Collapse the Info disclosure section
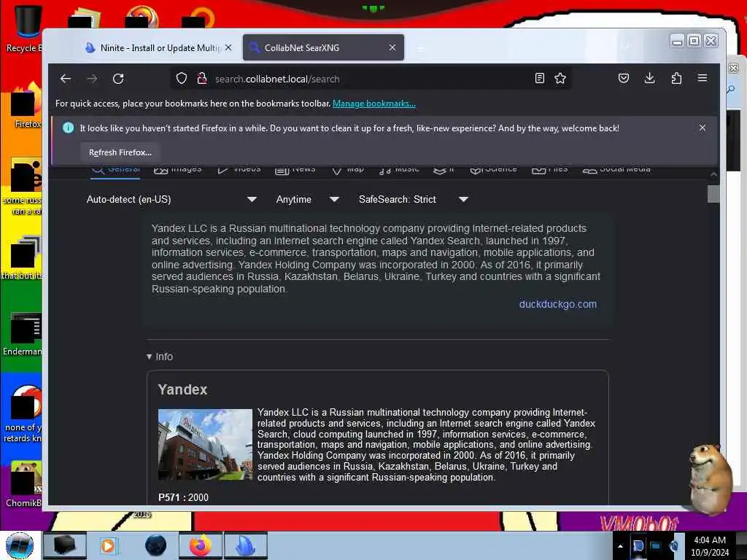Screen dimensions: 747x560 160,357
